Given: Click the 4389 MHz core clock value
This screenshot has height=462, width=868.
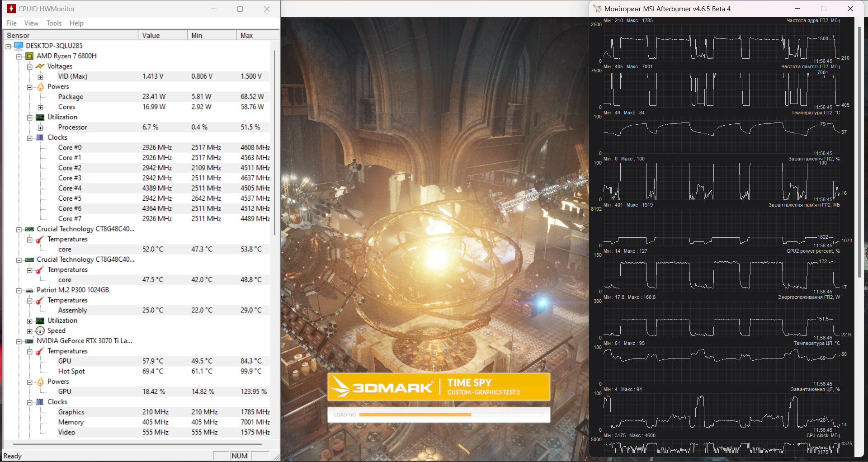Looking at the screenshot, I should click(157, 188).
